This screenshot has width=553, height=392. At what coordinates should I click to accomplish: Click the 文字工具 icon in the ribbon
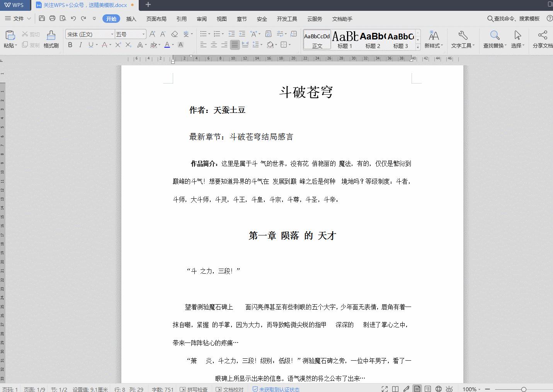coord(462,39)
